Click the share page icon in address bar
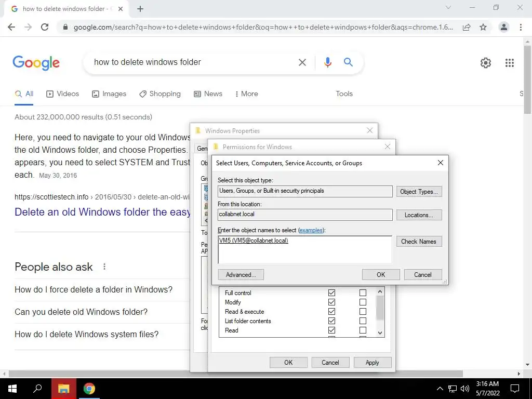Screen dimensions: 532x399 pos(467,27)
